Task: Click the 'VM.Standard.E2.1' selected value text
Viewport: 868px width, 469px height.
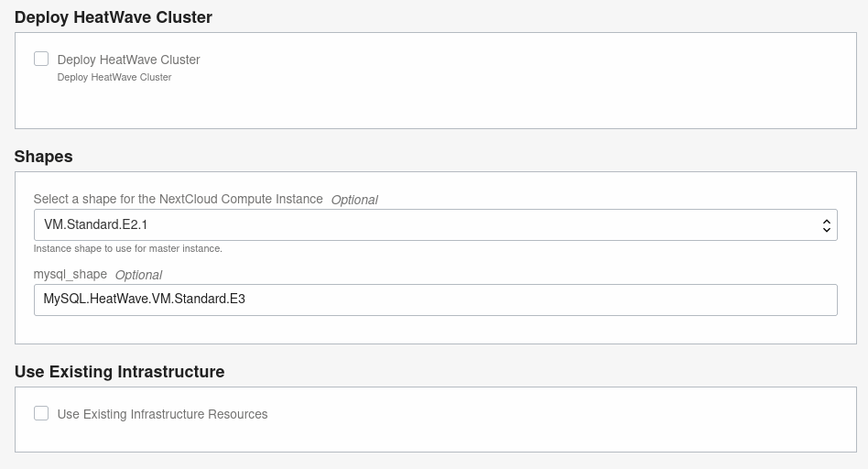Action: (x=95, y=224)
